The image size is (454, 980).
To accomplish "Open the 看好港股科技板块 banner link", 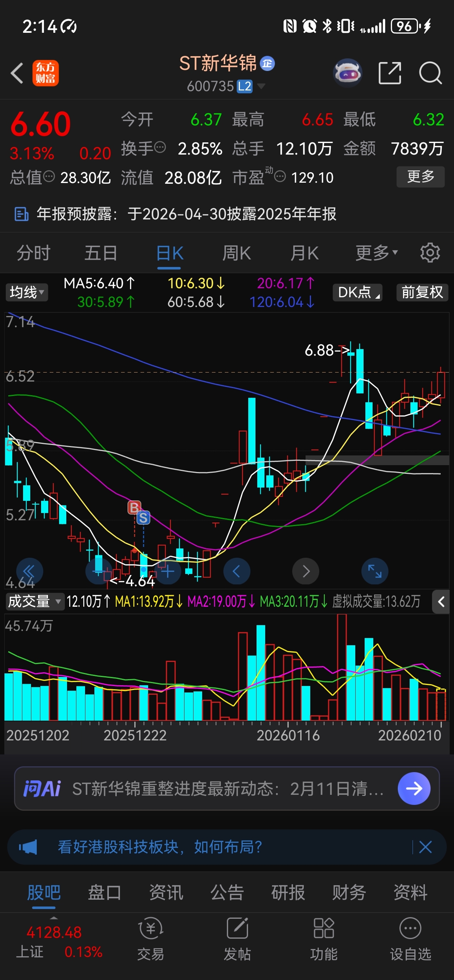I will [x=160, y=847].
